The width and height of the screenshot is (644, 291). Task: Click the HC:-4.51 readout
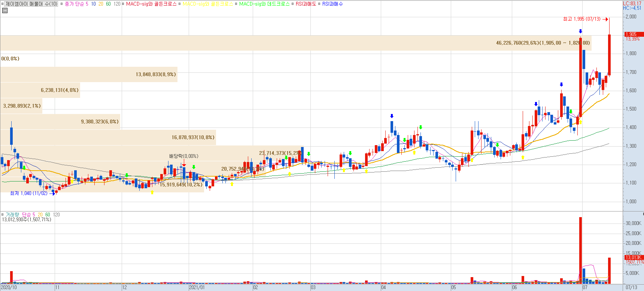click(632, 8)
